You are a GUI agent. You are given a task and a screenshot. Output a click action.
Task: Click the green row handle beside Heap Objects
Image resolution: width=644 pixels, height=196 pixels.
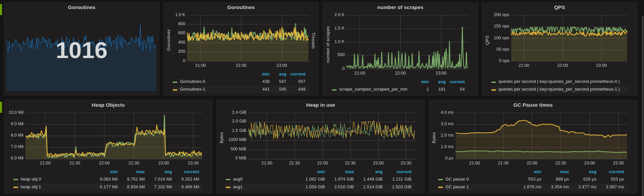click(x=1, y=107)
